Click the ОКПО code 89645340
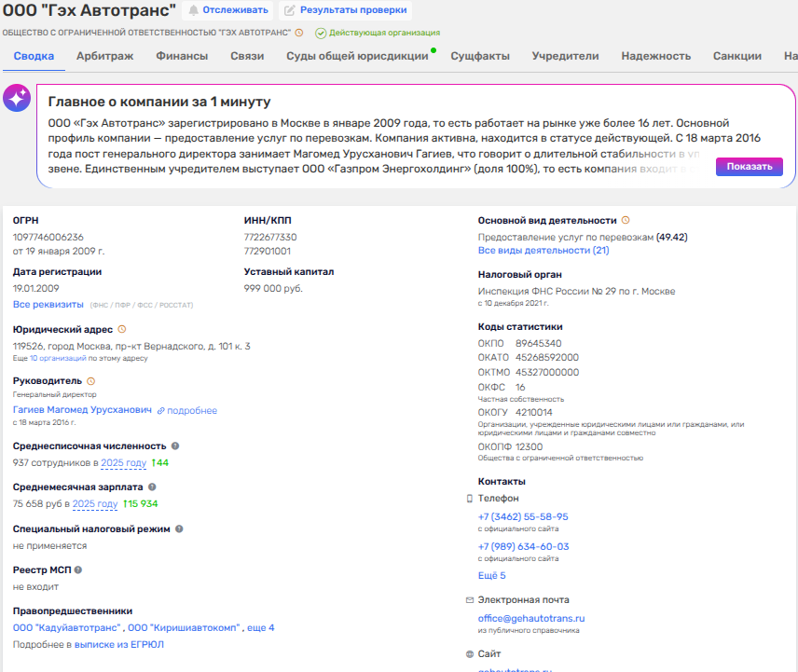This screenshot has height=672, width=798. coord(539,343)
